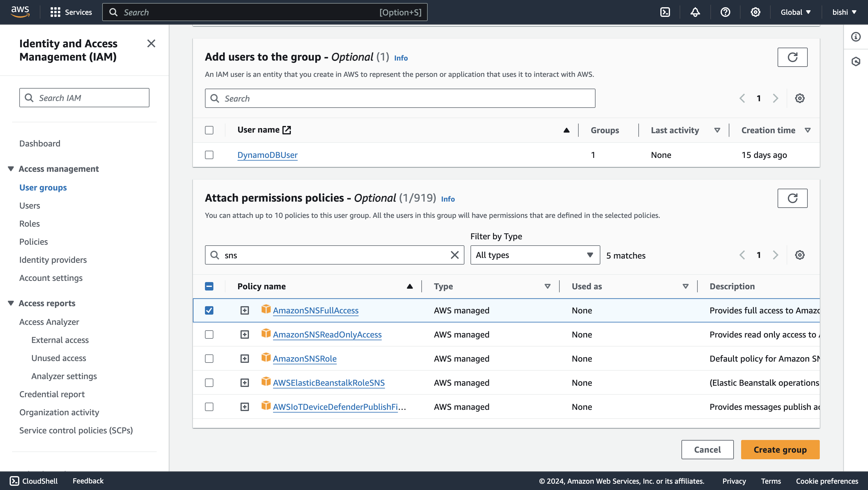Expand the AmazonSNSRole policy details
The width and height of the screenshot is (868, 490).
coord(245,359)
